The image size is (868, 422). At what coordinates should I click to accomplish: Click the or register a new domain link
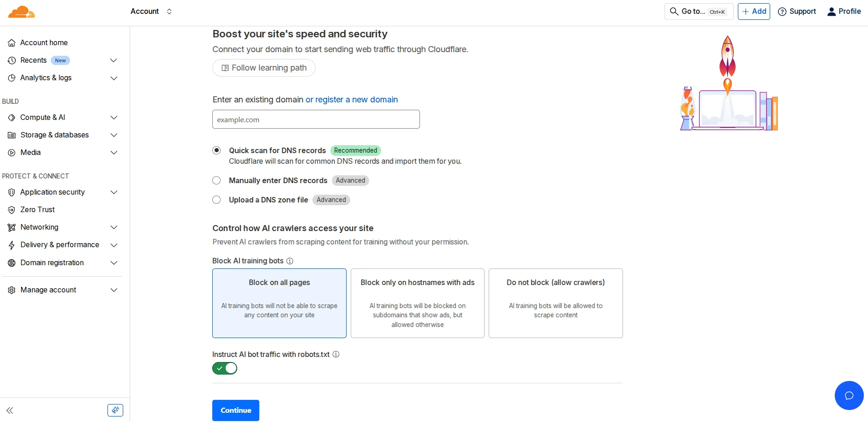point(351,100)
